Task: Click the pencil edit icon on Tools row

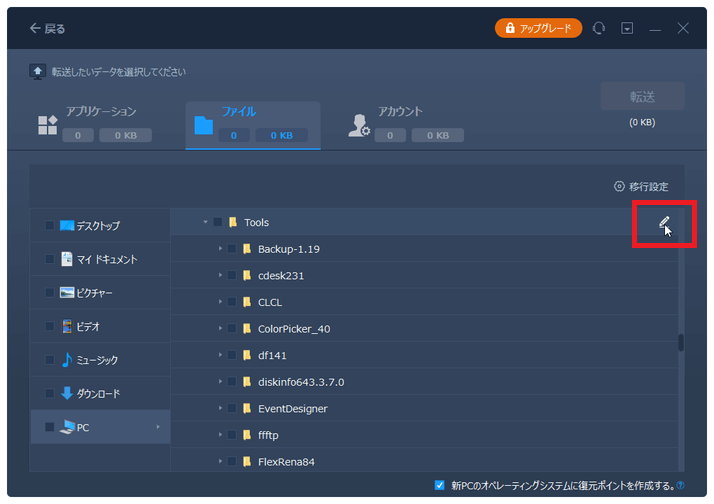Action: click(663, 222)
